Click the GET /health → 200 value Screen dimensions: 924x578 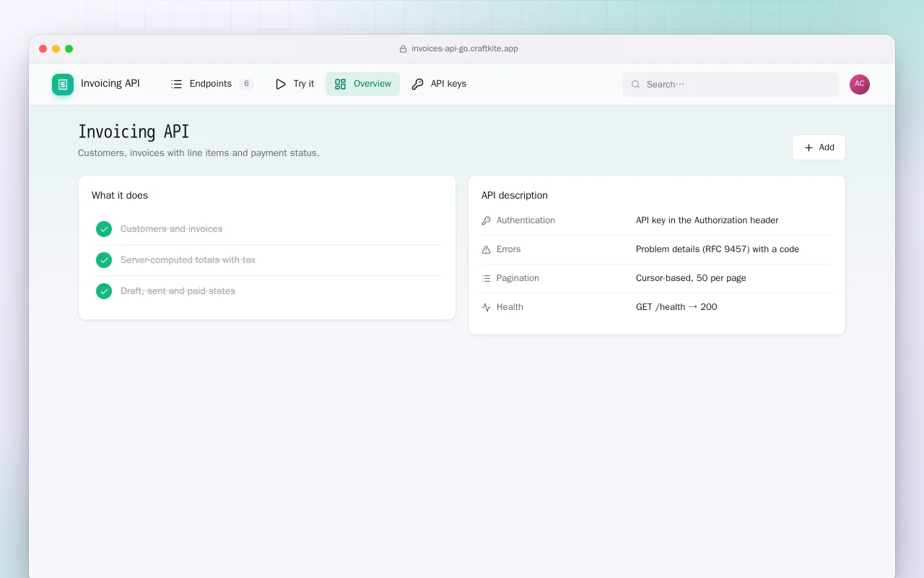(676, 307)
